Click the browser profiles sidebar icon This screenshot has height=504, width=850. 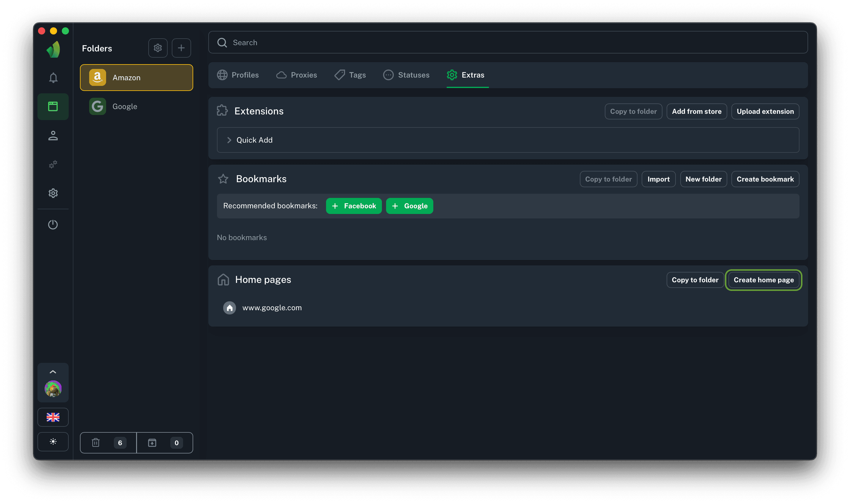[x=53, y=107]
